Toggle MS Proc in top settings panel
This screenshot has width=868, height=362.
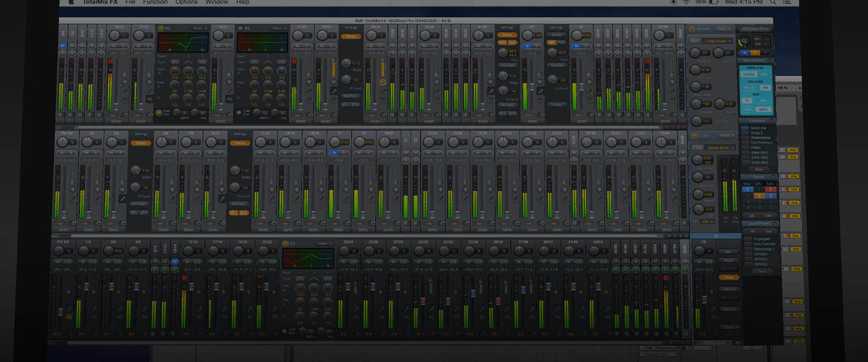[x=351, y=96]
